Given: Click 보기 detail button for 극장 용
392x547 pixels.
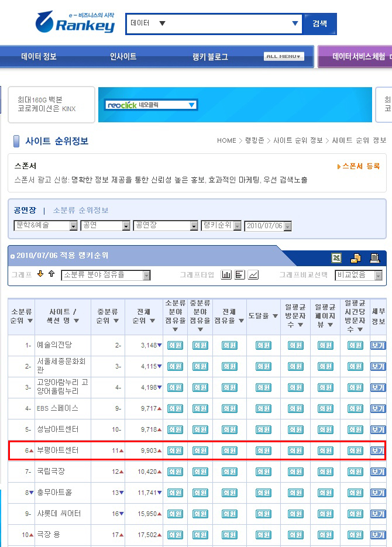Looking at the screenshot, I should 378,535.
